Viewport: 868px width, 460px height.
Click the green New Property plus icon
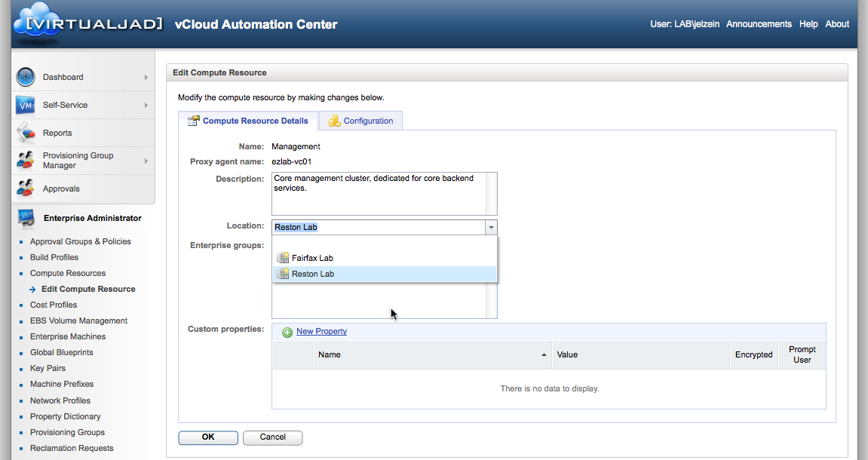pyautogui.click(x=287, y=332)
